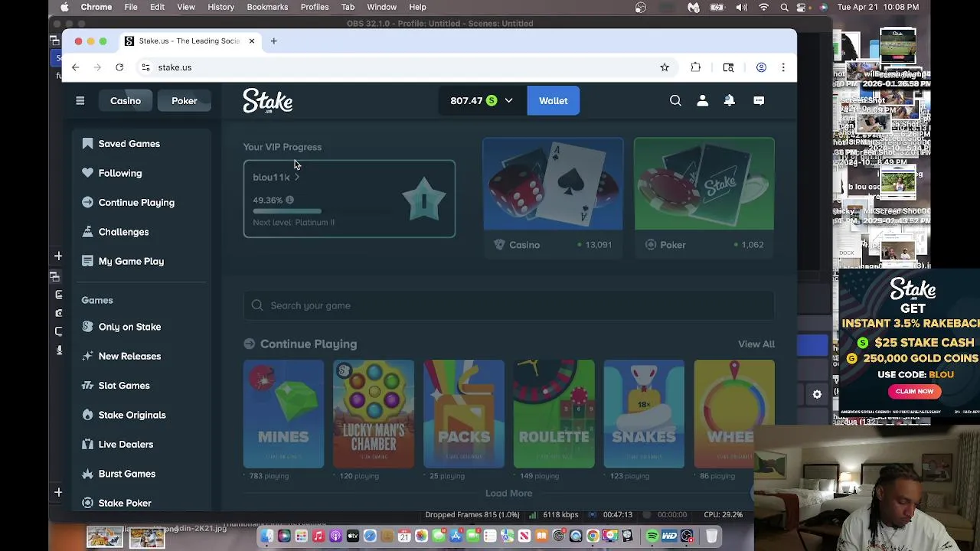
Task: Launch the Packs game
Action: pyautogui.click(x=464, y=414)
